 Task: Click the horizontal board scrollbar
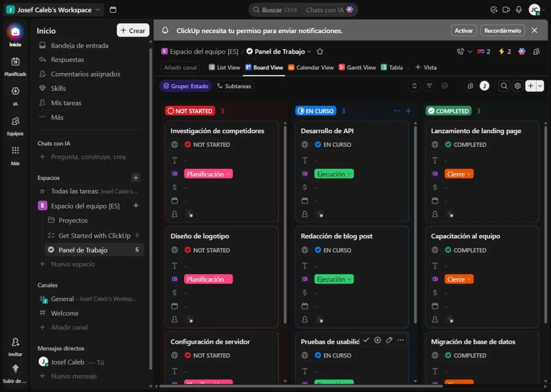(x=301, y=386)
